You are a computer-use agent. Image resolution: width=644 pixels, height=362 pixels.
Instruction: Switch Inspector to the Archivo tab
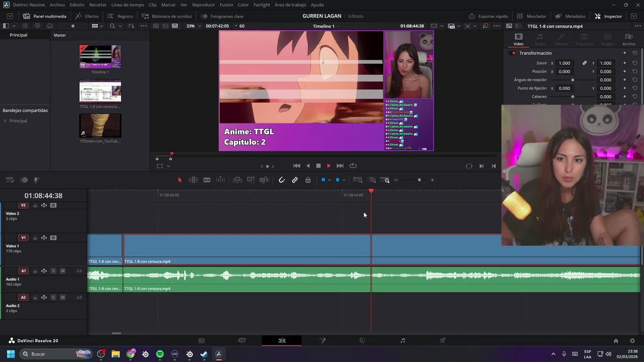pyautogui.click(x=628, y=40)
